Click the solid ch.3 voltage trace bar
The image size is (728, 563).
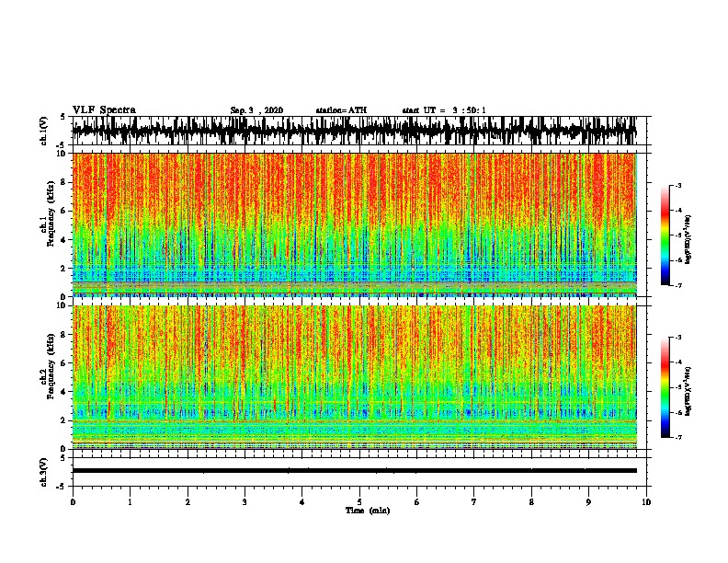pos(354,471)
